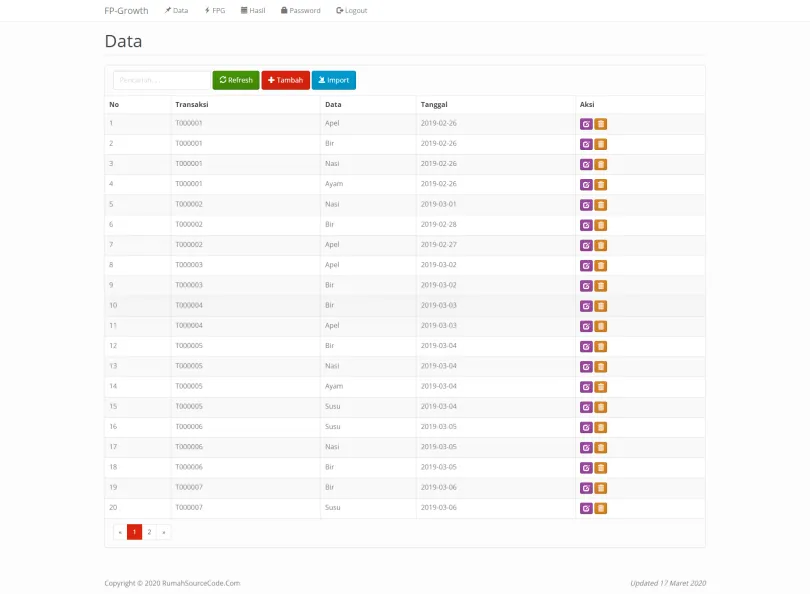Open the Hasil page in navbar
The height and width of the screenshot is (594, 810).
click(x=253, y=10)
